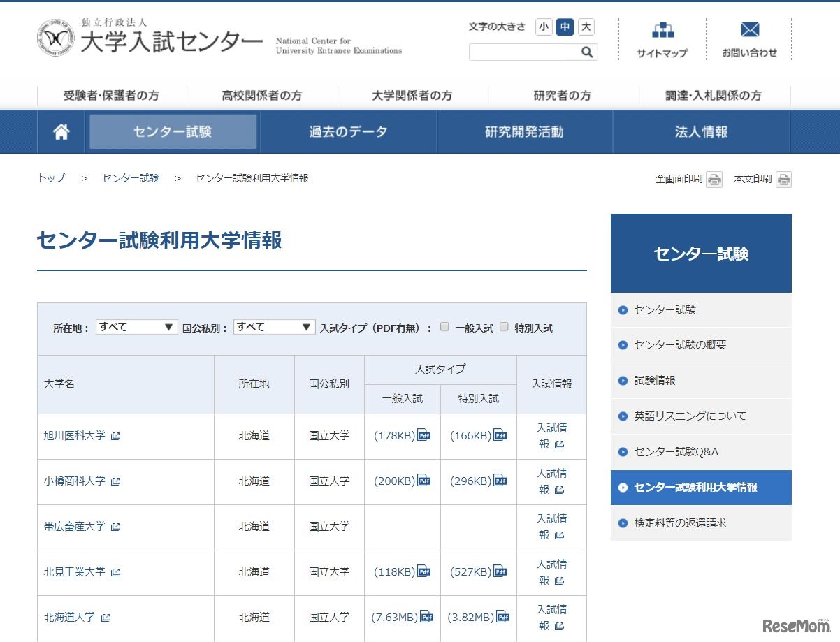Click the 本文印刷 printer icon
The width and height of the screenshot is (840, 642).
point(783,179)
